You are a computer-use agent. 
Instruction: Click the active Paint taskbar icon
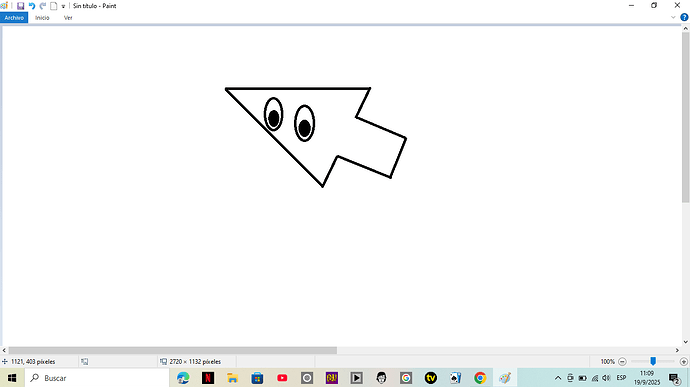click(x=505, y=378)
